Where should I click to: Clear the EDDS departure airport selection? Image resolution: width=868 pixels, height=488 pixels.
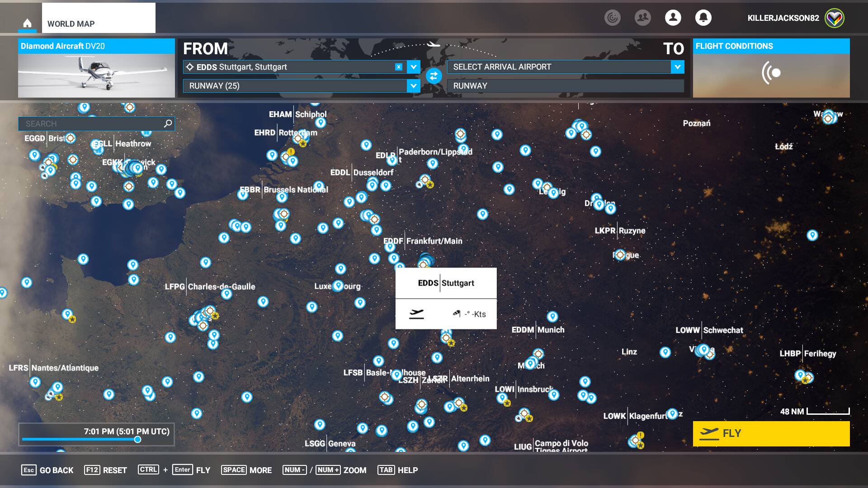point(398,67)
